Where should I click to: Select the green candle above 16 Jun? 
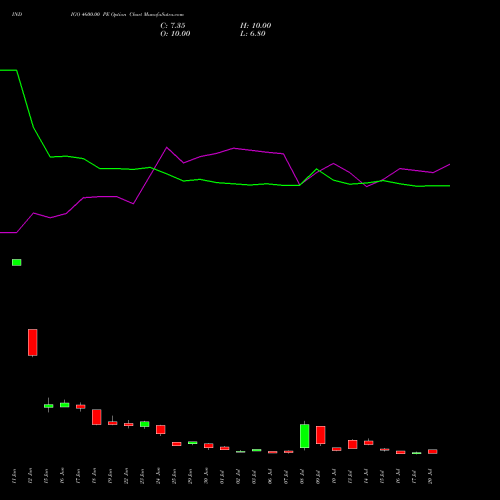click(65, 405)
